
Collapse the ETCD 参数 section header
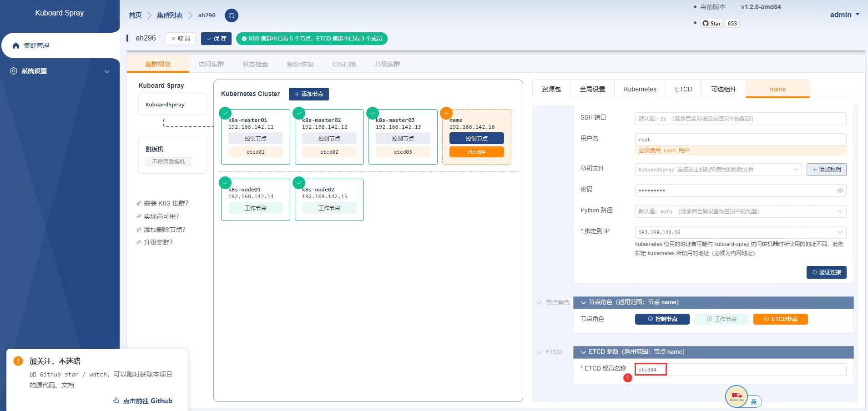713,352
